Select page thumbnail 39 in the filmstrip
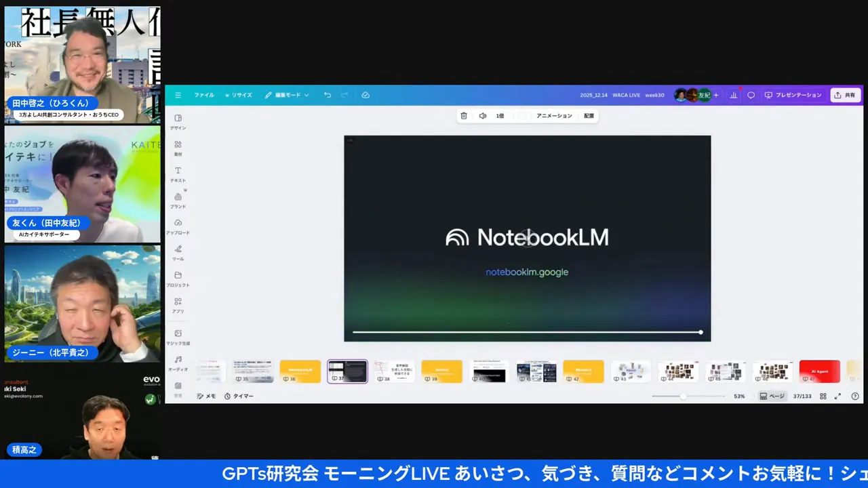Viewport: 868px width, 488px height. tap(441, 371)
